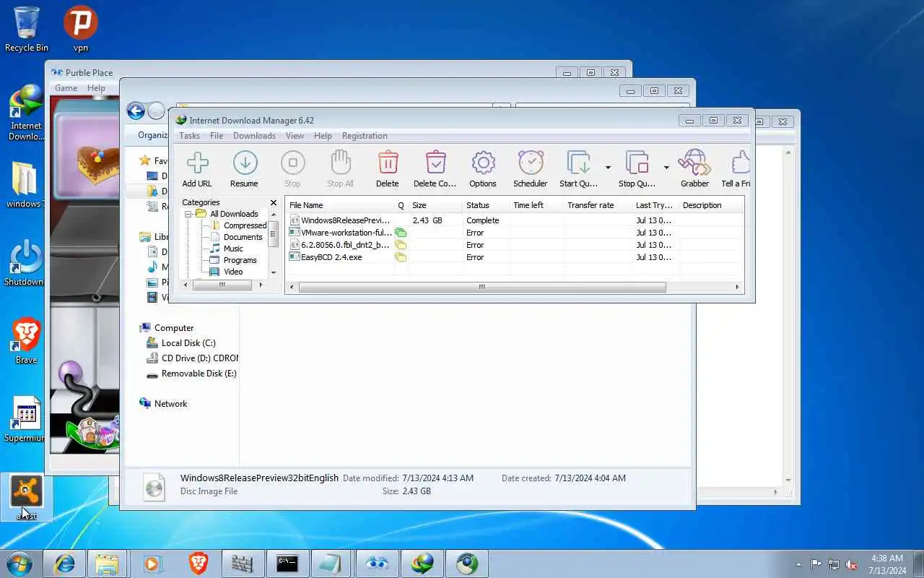The height and width of the screenshot is (578, 924).
Task: Select EasyBCD 2.4.exe download row
Action: (x=515, y=257)
